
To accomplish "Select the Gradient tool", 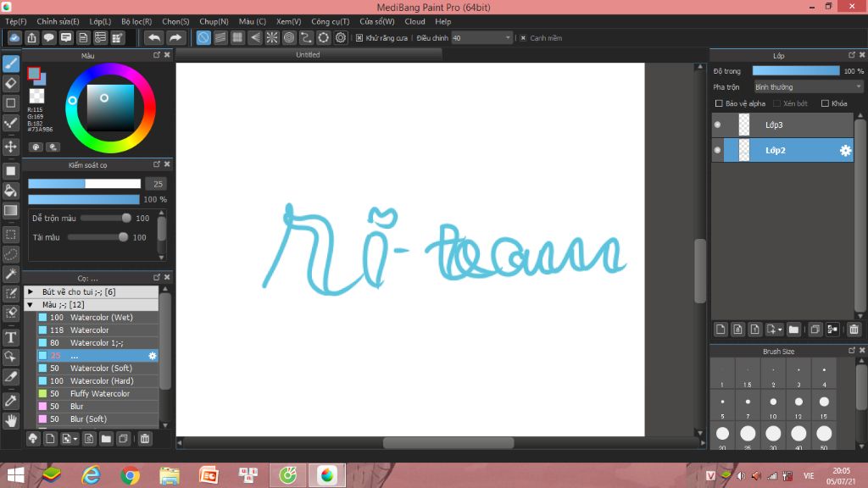I will [x=11, y=211].
